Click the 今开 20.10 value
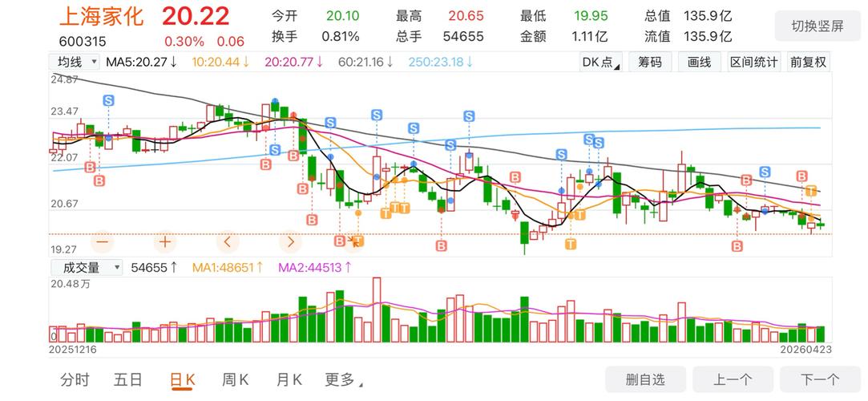The height and width of the screenshot is (401, 868). pos(343,16)
